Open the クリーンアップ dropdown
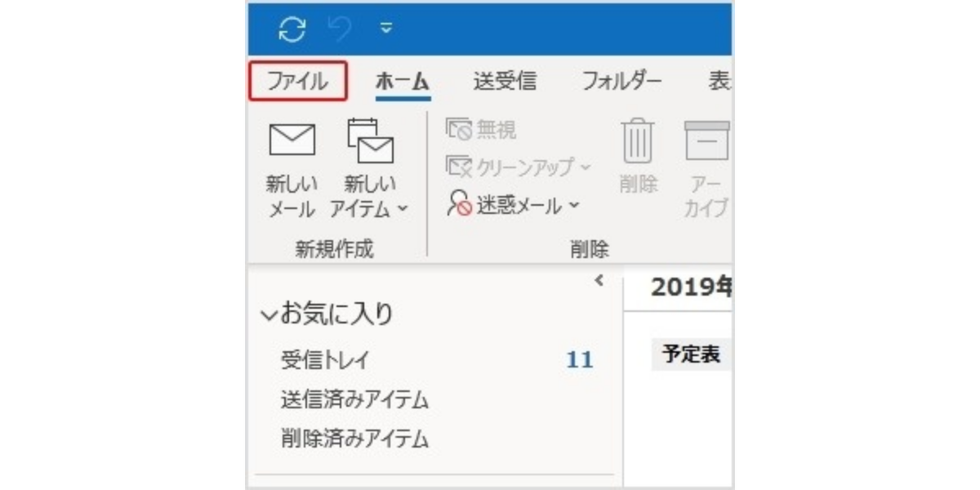The height and width of the screenshot is (490, 980). click(518, 167)
